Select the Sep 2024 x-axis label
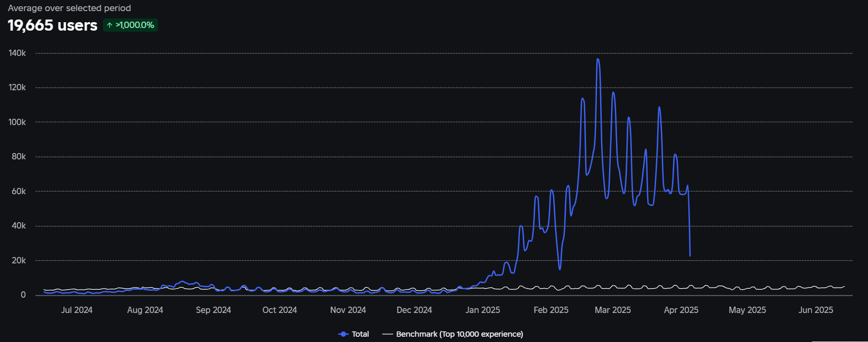The width and height of the screenshot is (868, 342). tap(213, 310)
